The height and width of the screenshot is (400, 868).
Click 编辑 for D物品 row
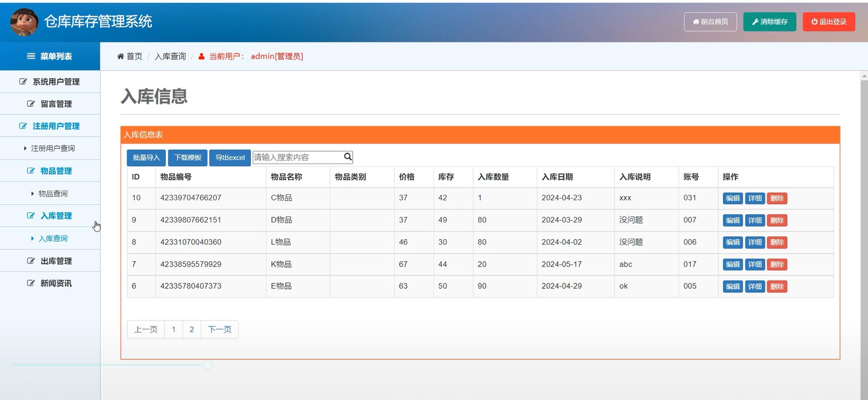pyautogui.click(x=732, y=221)
